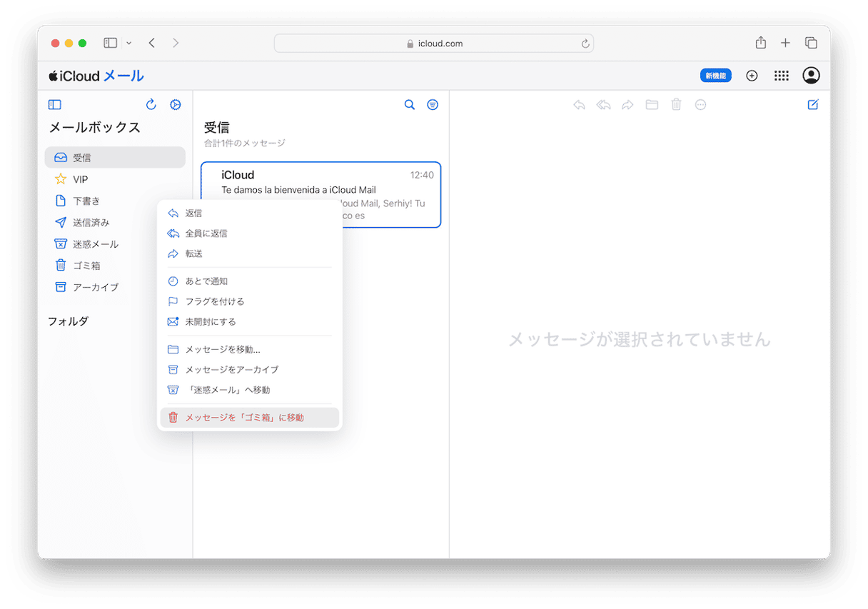
Task: Choose あとで通知 from context menu
Action: [x=249, y=281]
